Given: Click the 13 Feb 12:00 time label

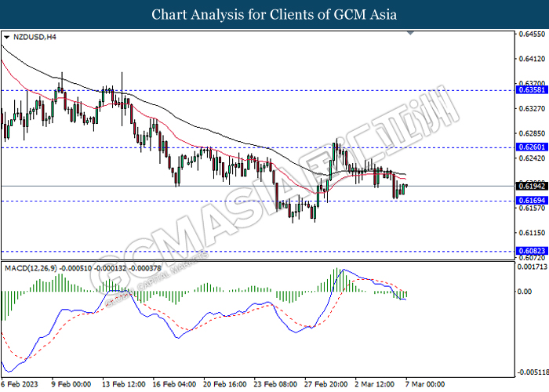Looking at the screenshot, I should click(x=124, y=384).
